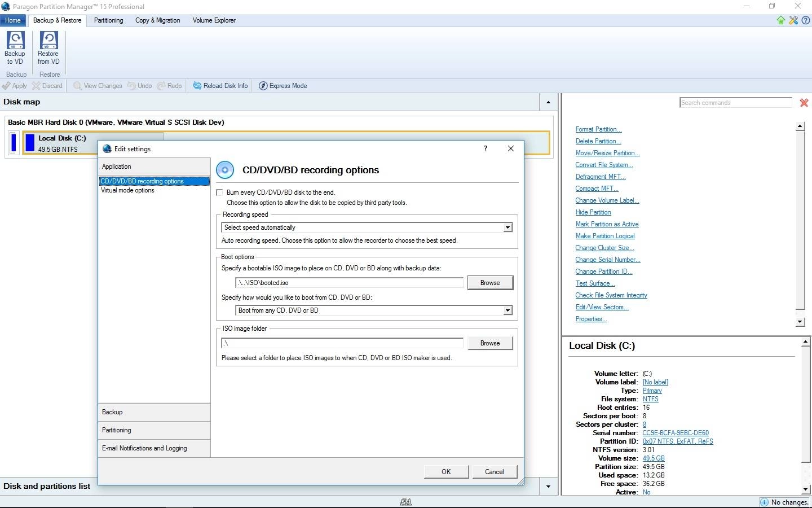Click the bootable ISO path field
Viewport: 812px width, 508px height.
[349, 283]
